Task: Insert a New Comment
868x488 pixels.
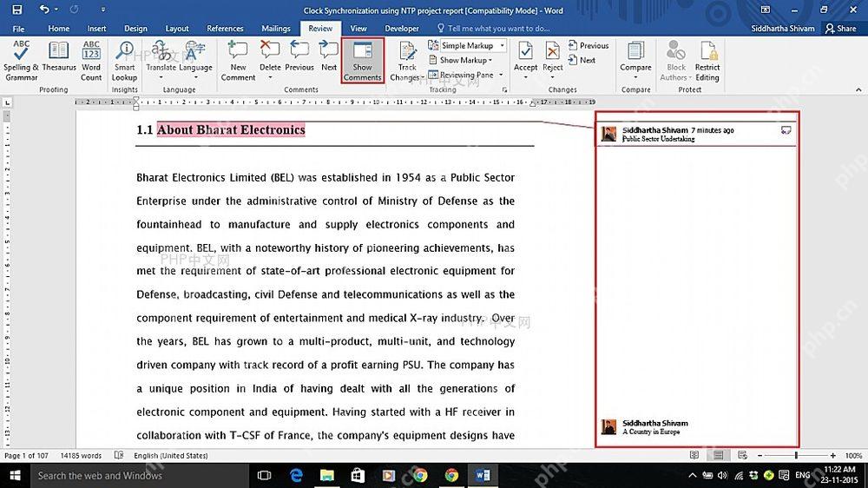Action: pyautogui.click(x=238, y=61)
